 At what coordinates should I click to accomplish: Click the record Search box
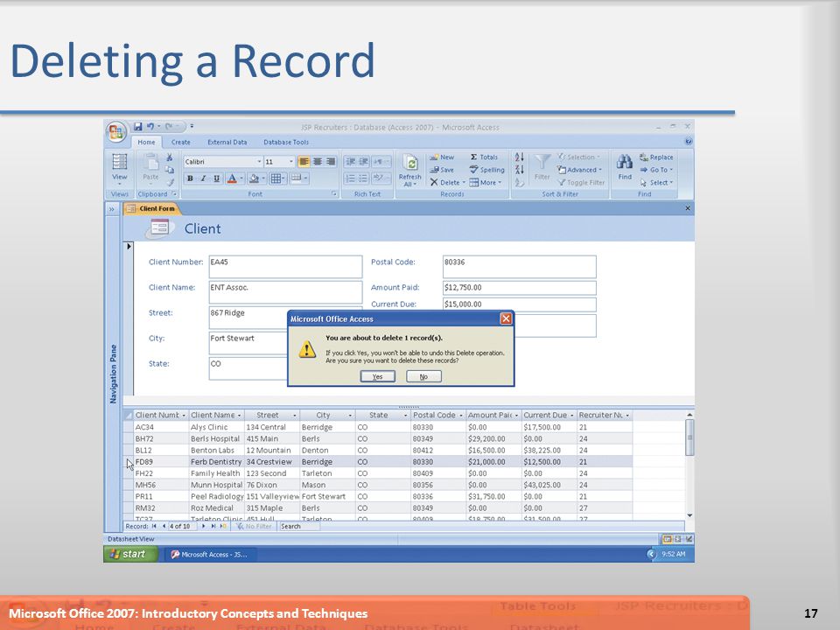tap(300, 526)
